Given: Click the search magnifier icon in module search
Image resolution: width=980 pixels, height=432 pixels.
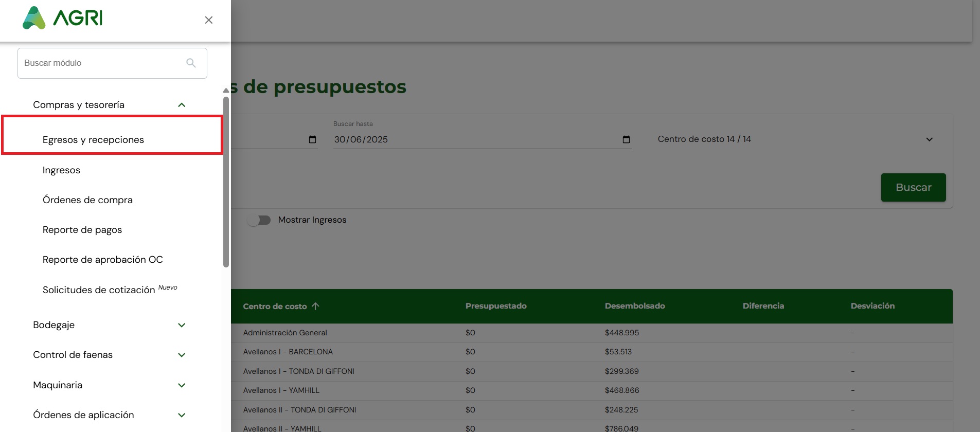Looking at the screenshot, I should tap(191, 63).
